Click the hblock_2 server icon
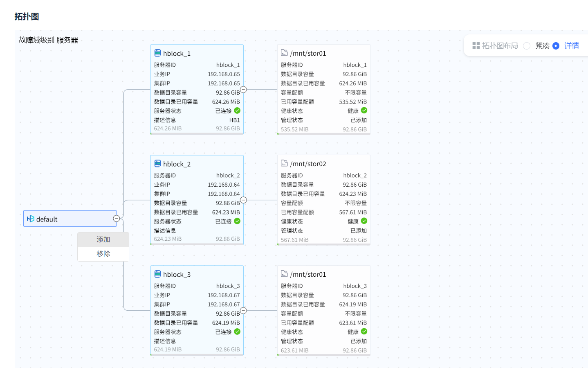This screenshot has width=588, height=368. point(157,163)
